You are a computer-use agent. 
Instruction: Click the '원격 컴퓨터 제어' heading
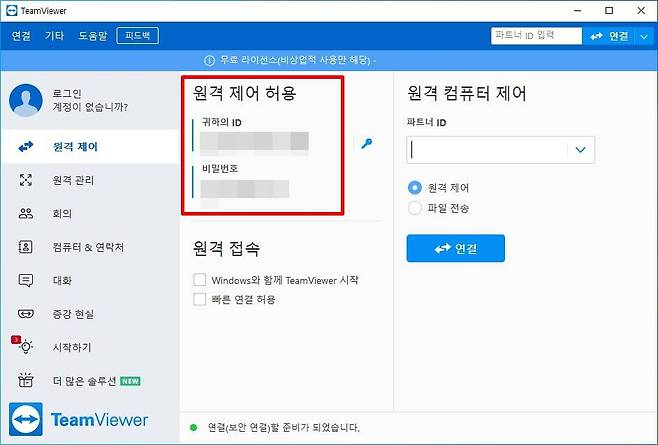(x=467, y=93)
